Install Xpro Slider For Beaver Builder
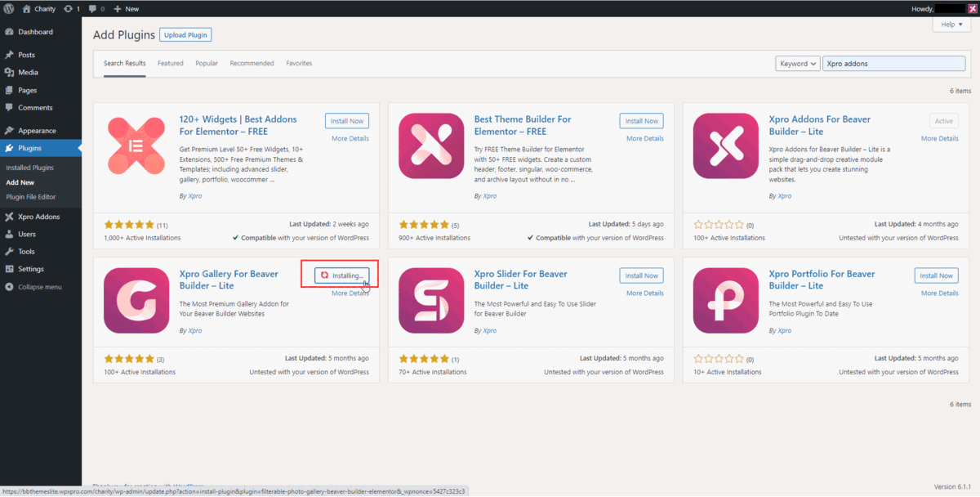 [642, 275]
